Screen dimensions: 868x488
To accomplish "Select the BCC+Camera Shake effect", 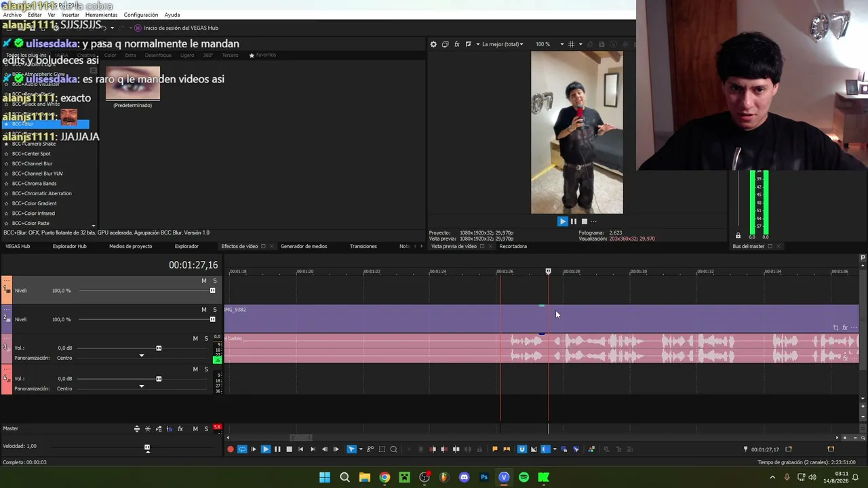I will pos(34,144).
